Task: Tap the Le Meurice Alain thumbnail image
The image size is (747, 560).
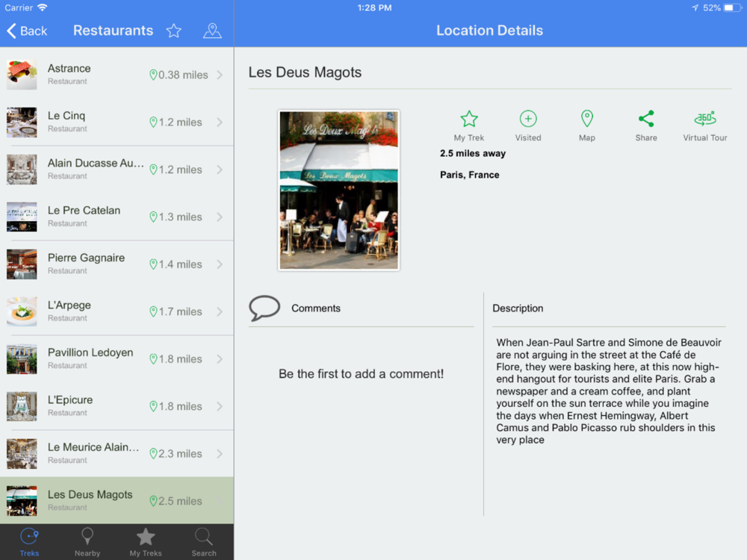Action: [x=22, y=454]
